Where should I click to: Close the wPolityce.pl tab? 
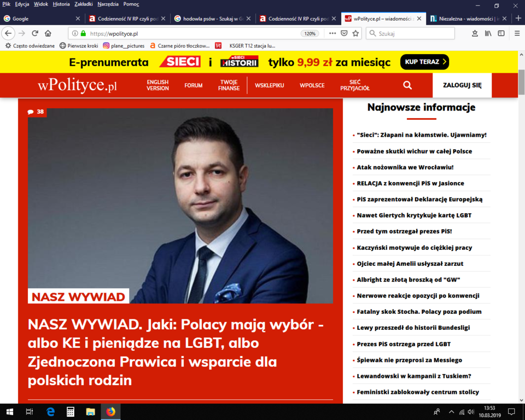click(x=419, y=19)
